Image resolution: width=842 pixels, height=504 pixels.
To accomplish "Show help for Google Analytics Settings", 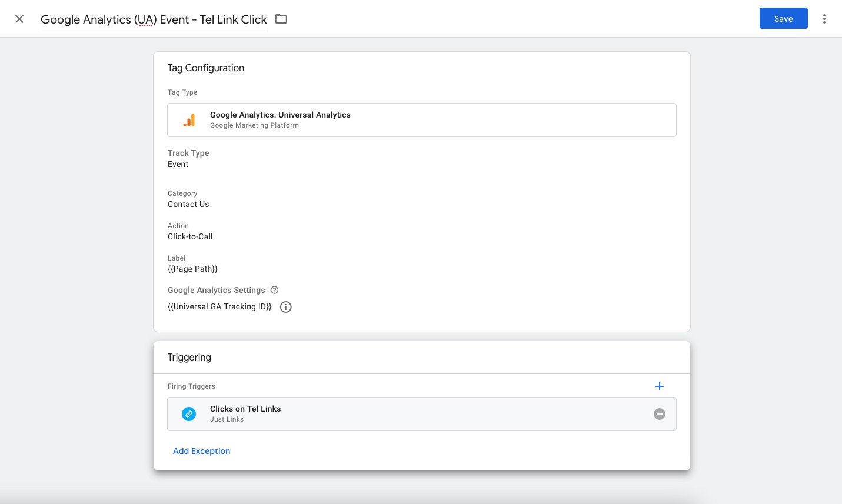I will (274, 290).
